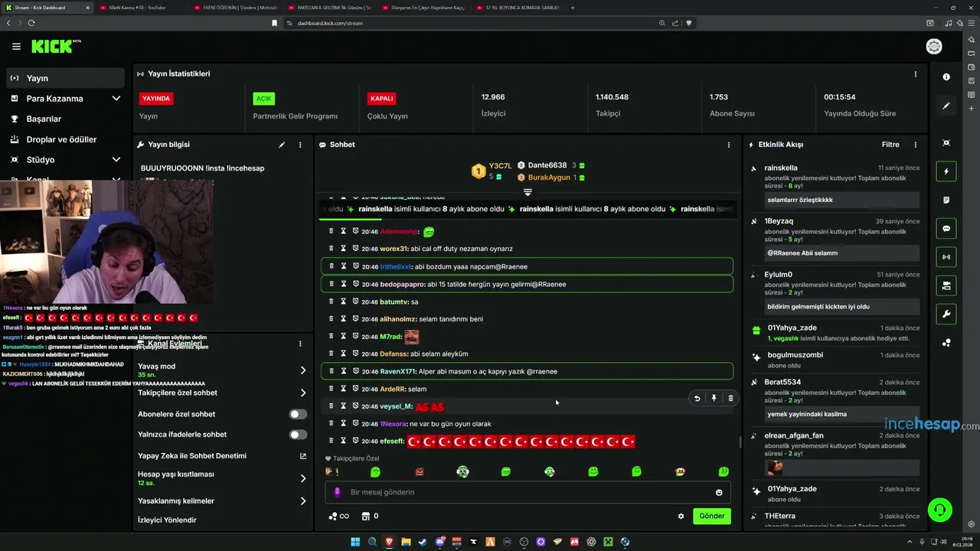Open Sohbet panel three-dot menu
This screenshot has width=980, height=551.
click(729, 145)
